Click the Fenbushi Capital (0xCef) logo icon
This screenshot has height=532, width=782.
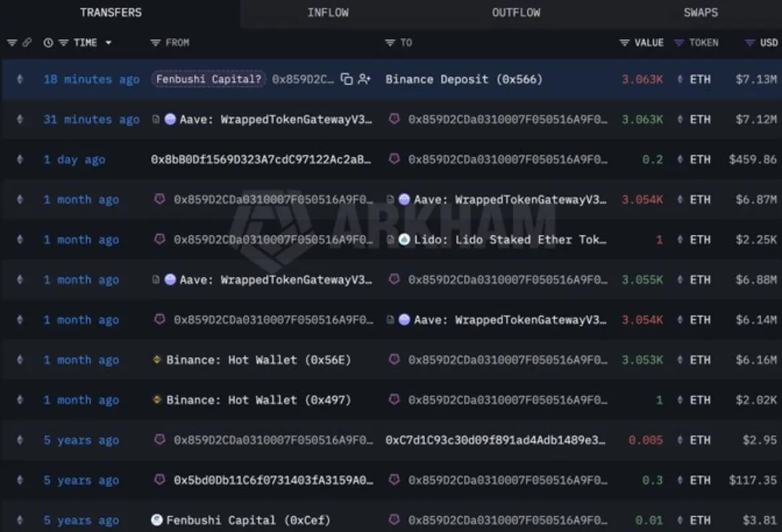pos(157,520)
